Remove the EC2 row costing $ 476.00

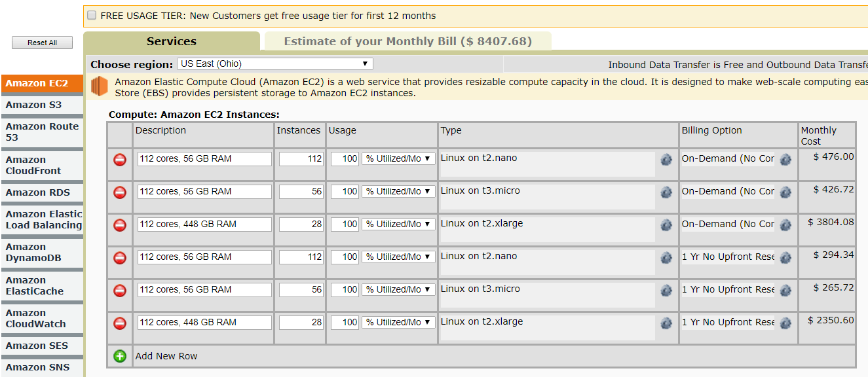tap(120, 160)
